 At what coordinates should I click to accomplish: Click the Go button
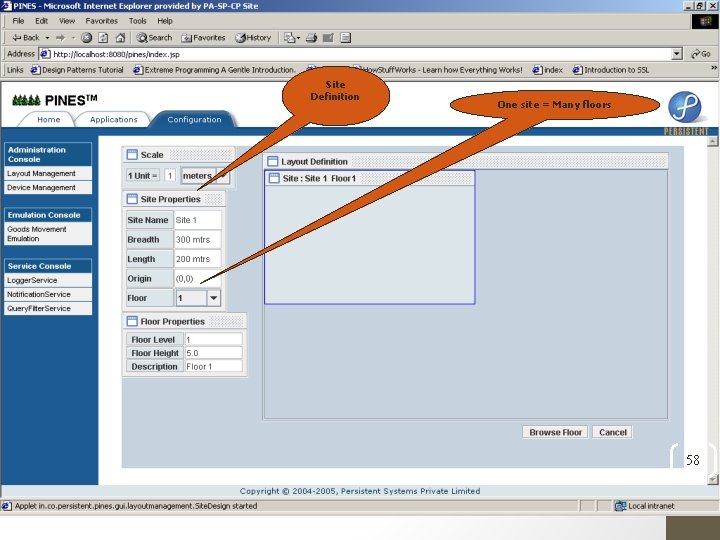701,54
